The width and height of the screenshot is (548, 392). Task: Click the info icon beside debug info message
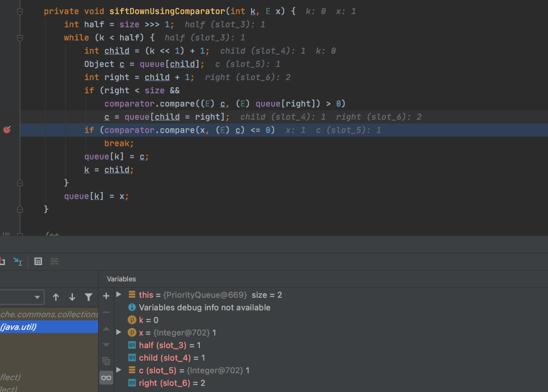pos(132,307)
